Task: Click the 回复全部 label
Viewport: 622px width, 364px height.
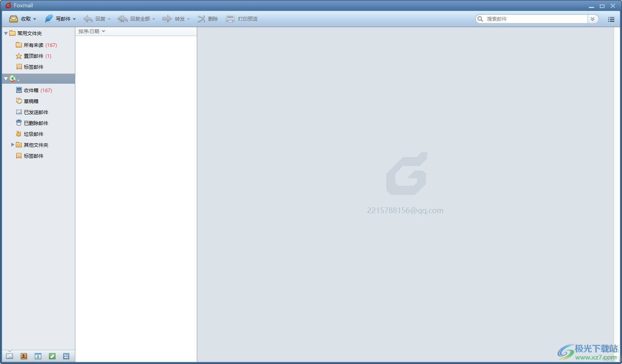Action: [x=140, y=19]
